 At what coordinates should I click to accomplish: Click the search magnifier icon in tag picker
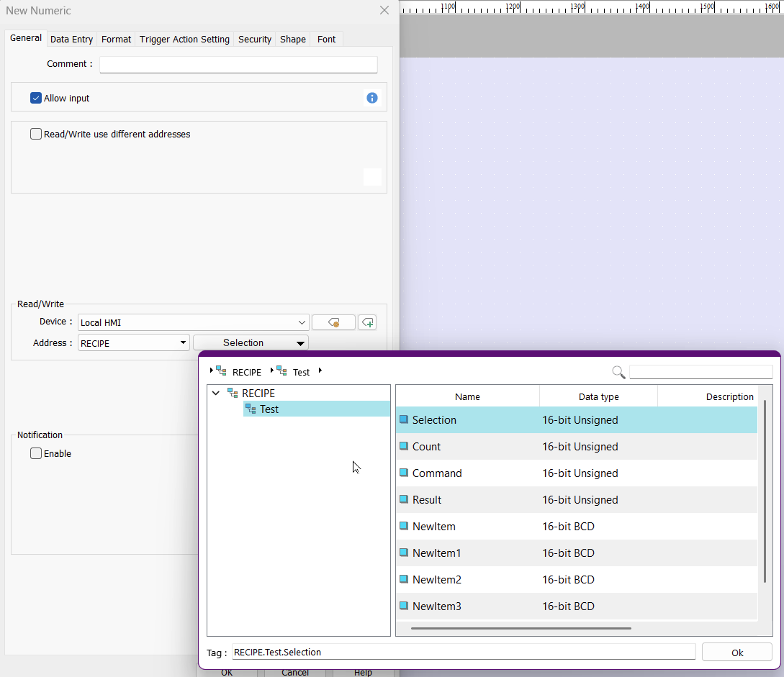coord(618,372)
